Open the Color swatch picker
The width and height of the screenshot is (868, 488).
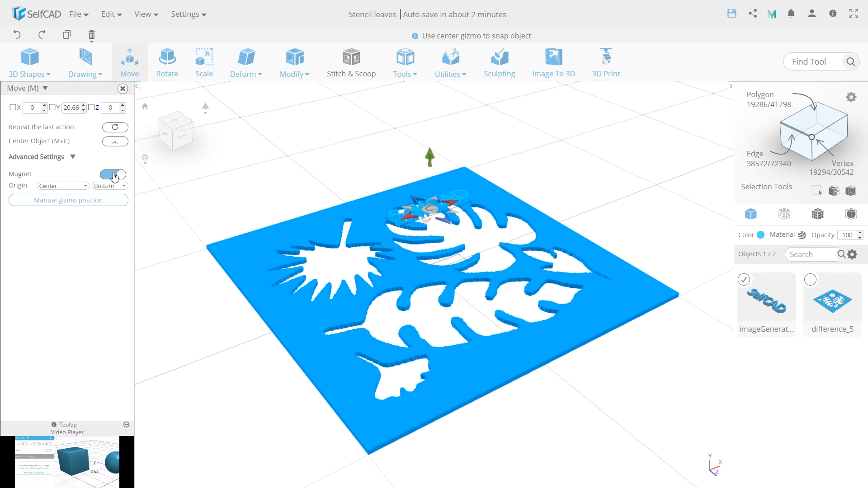pos(761,235)
